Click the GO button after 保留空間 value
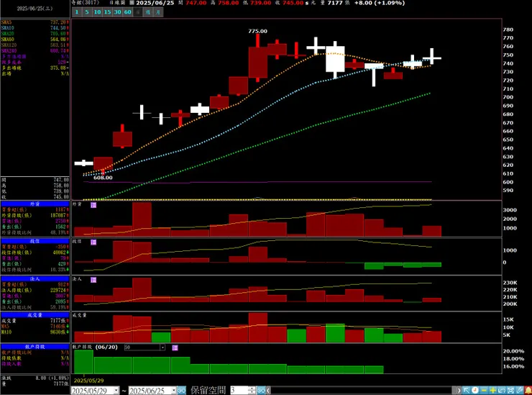The height and width of the screenshot is (395, 532). coord(260,391)
